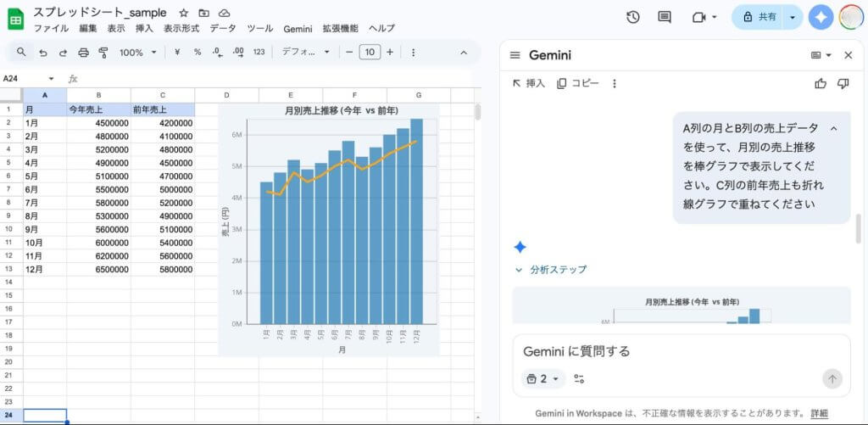Viewport: 868px width, 425px height.
Task: Collapse the menus with chevron
Action: (x=464, y=52)
